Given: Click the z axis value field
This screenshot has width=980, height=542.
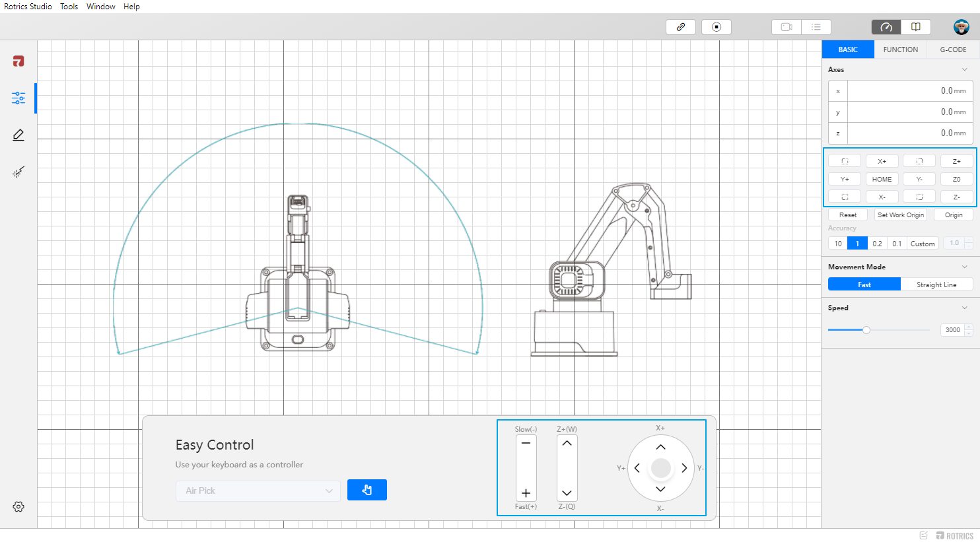Looking at the screenshot, I should pyautogui.click(x=910, y=133).
